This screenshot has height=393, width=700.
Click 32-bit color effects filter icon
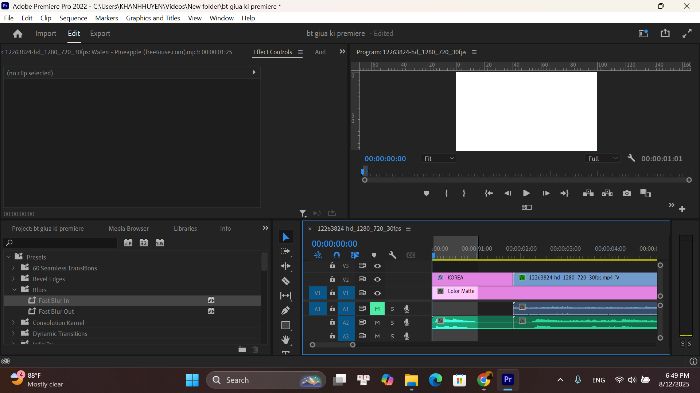point(144,242)
